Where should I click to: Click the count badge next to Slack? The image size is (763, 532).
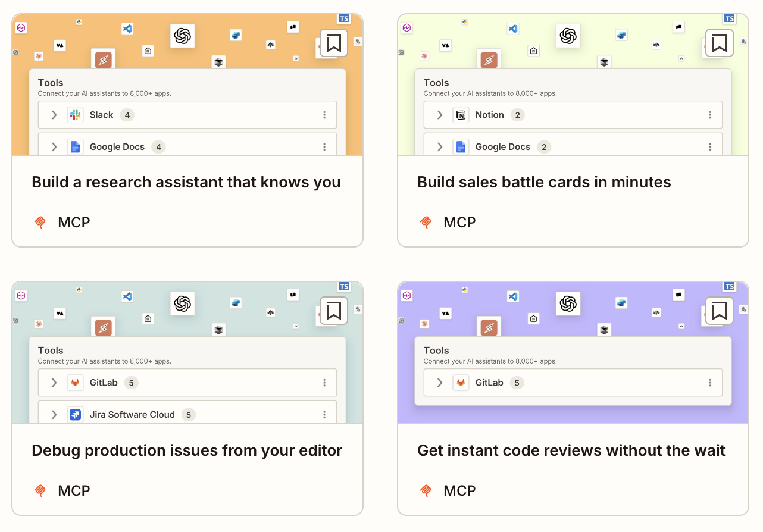[127, 114]
